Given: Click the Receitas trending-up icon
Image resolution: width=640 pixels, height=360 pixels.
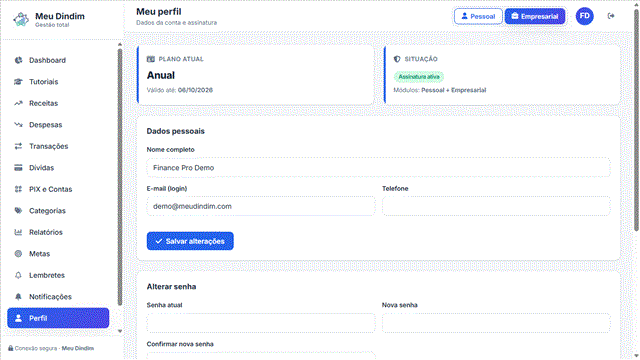Looking at the screenshot, I should 18,103.
